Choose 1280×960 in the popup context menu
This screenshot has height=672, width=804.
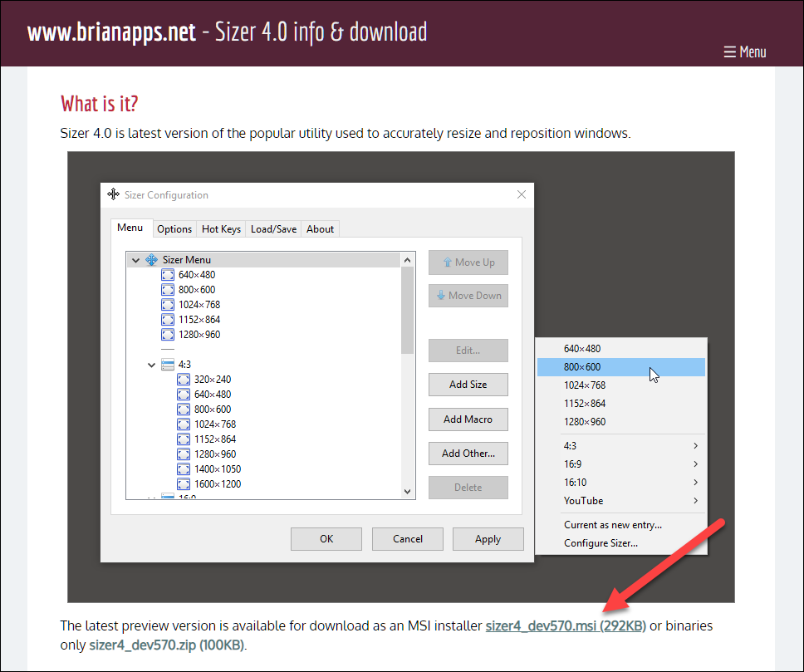click(621, 422)
